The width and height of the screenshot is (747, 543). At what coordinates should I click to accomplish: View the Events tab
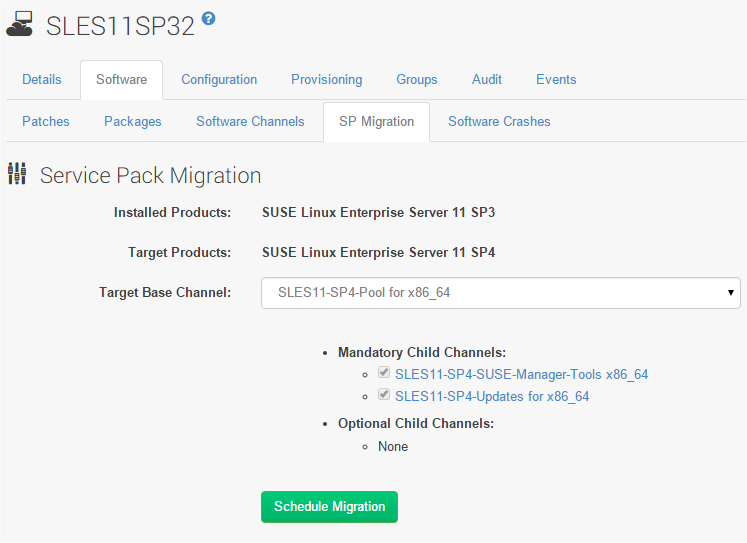tap(556, 79)
